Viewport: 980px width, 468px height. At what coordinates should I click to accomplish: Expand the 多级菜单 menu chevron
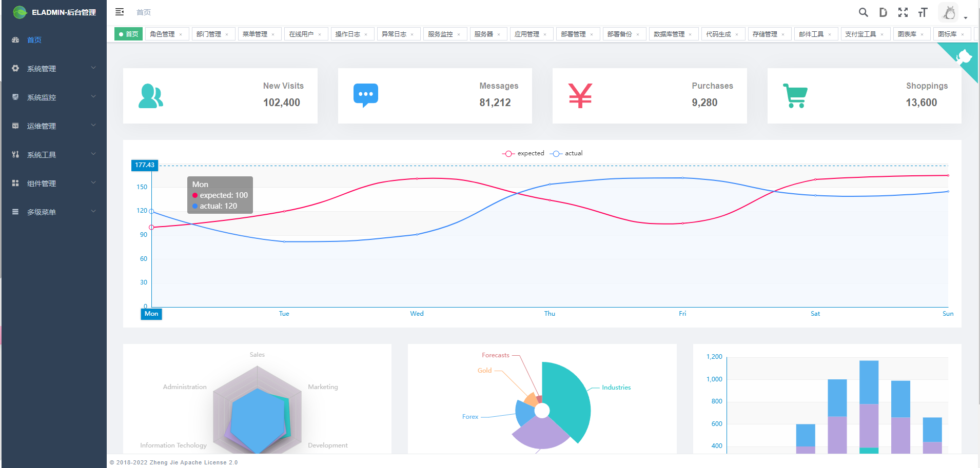pos(93,211)
